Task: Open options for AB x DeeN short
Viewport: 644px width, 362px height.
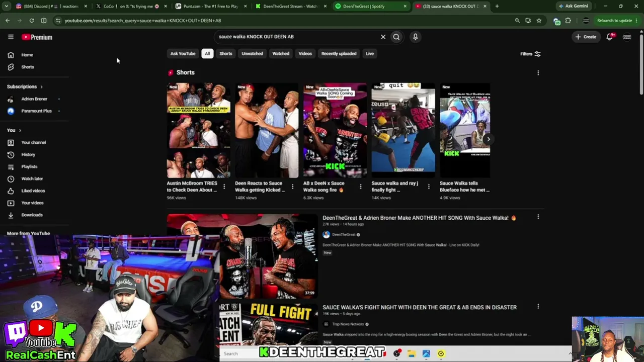Action: pyautogui.click(x=360, y=187)
